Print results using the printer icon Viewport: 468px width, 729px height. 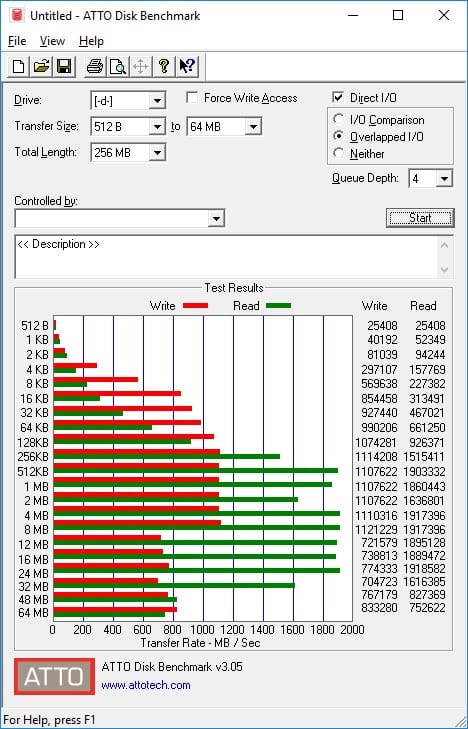click(x=95, y=66)
